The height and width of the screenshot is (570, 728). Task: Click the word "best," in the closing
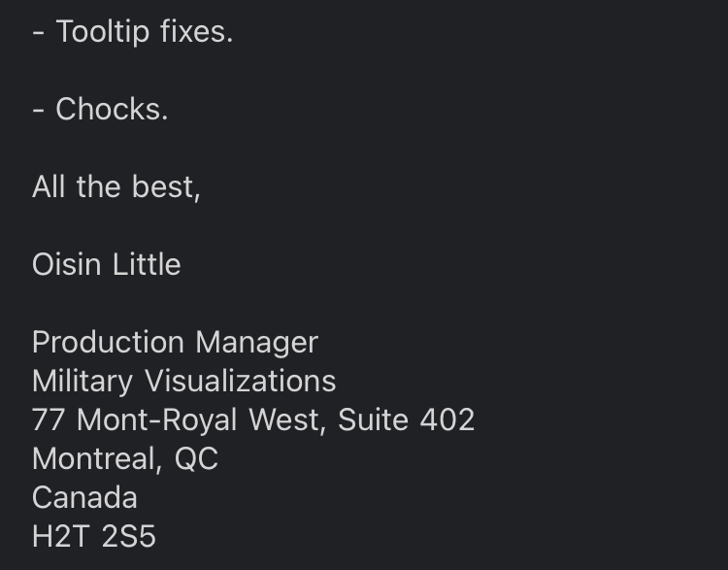(x=166, y=187)
